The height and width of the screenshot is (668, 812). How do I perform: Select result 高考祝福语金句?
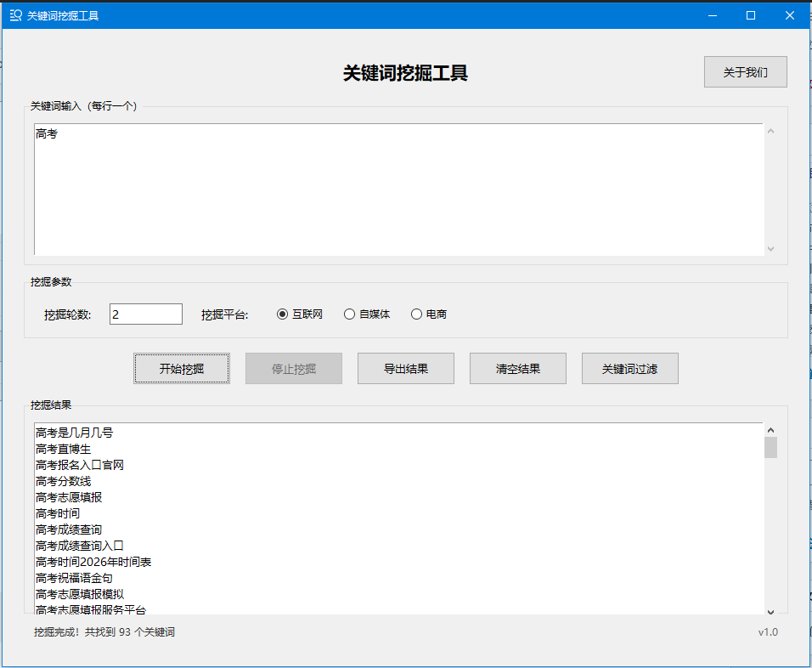click(75, 578)
